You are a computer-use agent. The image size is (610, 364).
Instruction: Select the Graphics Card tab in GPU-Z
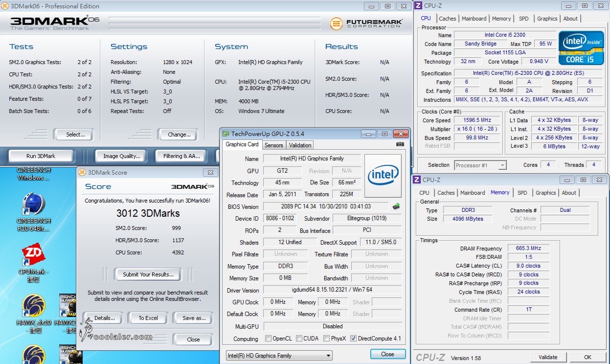pos(242,144)
